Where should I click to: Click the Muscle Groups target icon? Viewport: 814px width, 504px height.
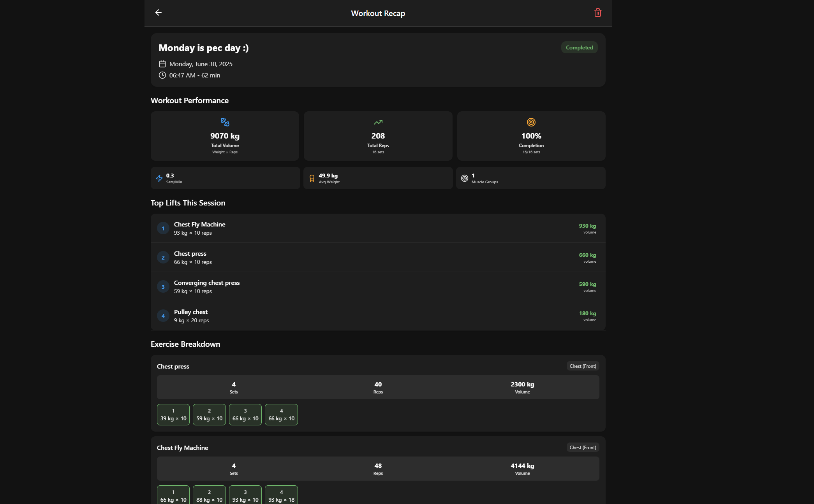[464, 178]
